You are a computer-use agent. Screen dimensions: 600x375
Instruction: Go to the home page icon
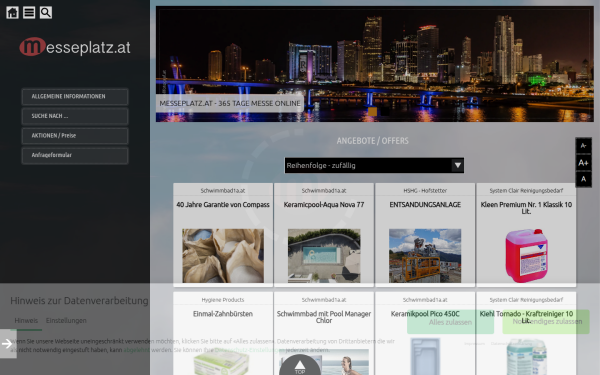coord(12,13)
